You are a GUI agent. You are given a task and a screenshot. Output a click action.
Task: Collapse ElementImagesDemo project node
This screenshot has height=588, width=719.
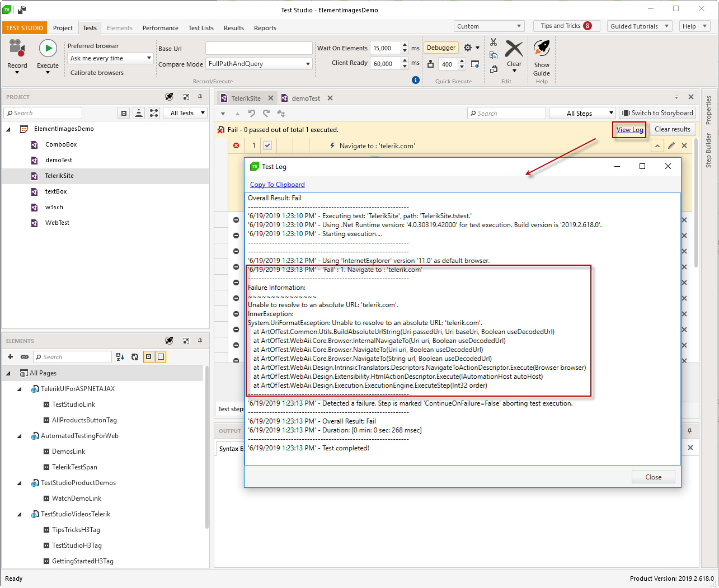(8, 129)
